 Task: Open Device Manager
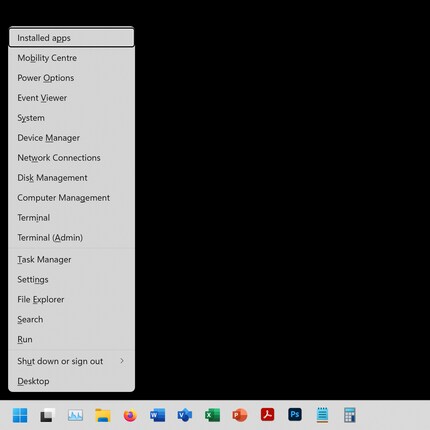click(x=72, y=138)
